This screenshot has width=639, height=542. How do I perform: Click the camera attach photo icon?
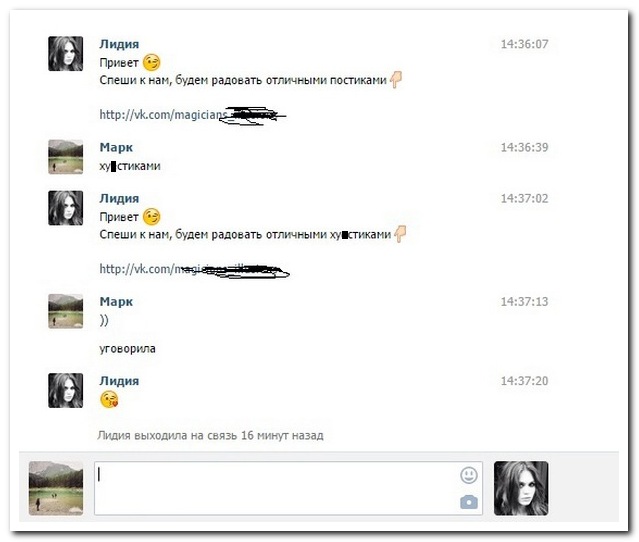pos(469,502)
